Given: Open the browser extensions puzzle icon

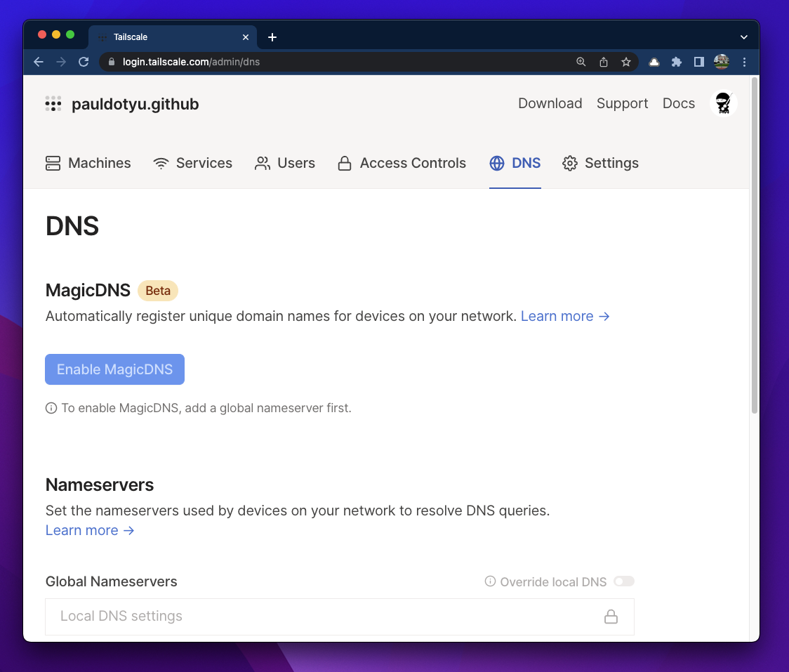Looking at the screenshot, I should click(676, 62).
